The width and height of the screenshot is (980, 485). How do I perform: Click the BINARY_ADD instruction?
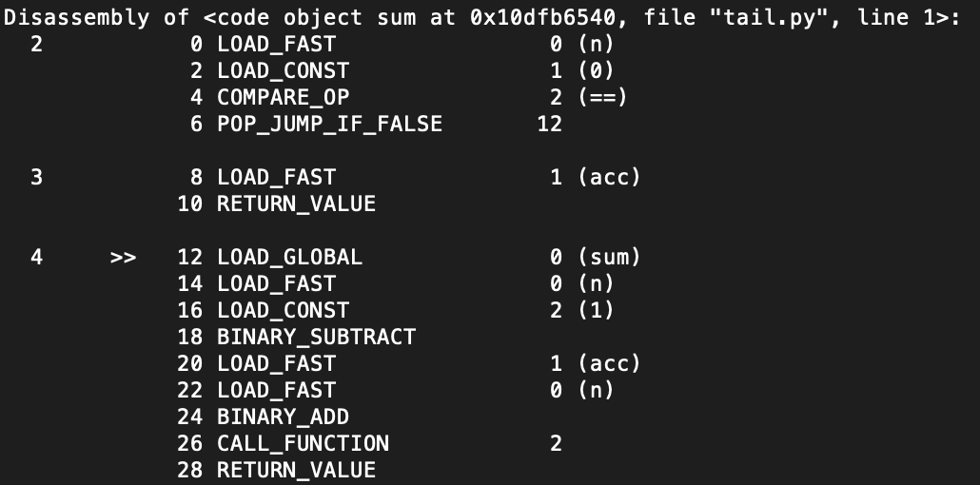tap(284, 417)
